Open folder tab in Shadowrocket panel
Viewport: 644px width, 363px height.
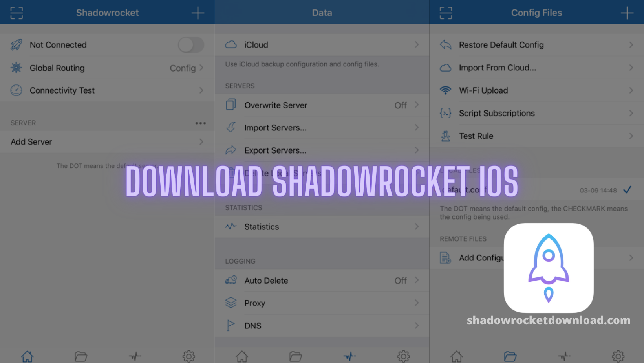coord(81,356)
